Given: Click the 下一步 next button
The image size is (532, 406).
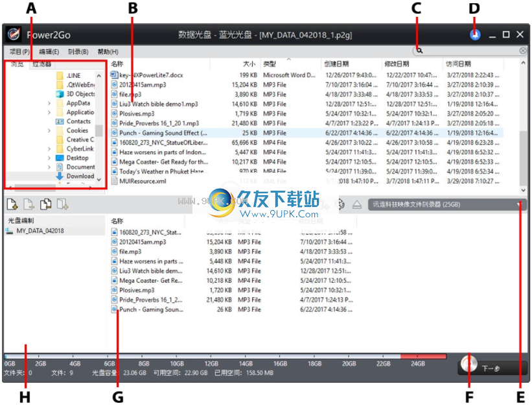Looking at the screenshot, I should pos(492,367).
